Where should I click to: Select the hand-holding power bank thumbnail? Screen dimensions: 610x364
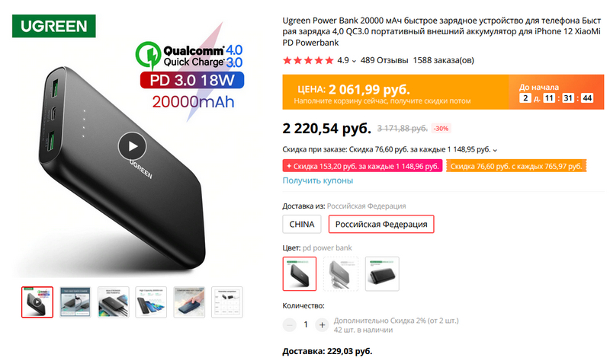click(x=189, y=302)
